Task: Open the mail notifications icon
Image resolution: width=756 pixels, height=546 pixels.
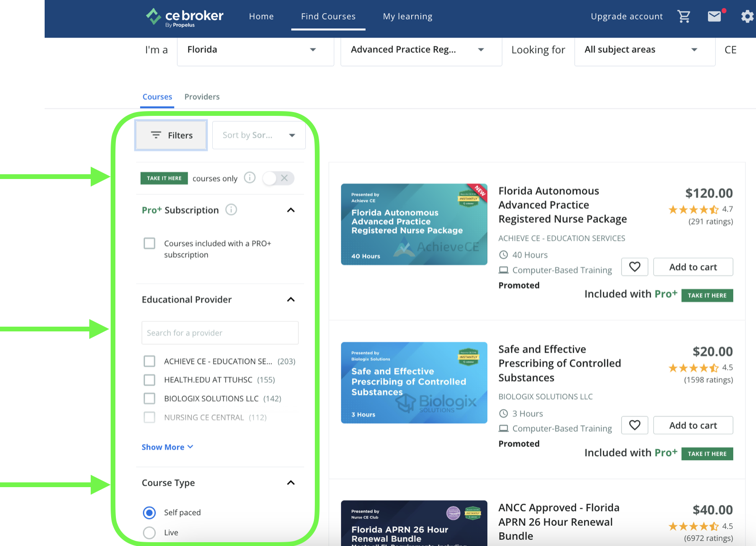Action: click(715, 17)
